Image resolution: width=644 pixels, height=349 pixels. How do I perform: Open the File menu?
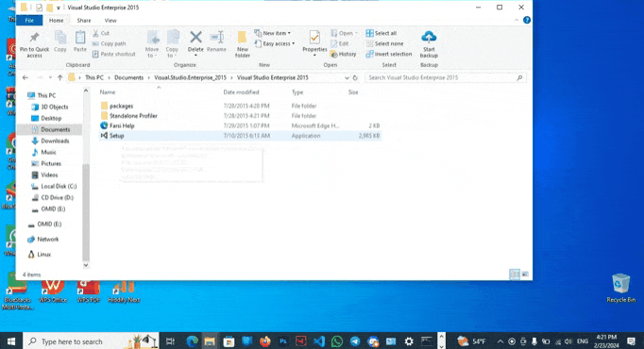click(29, 20)
